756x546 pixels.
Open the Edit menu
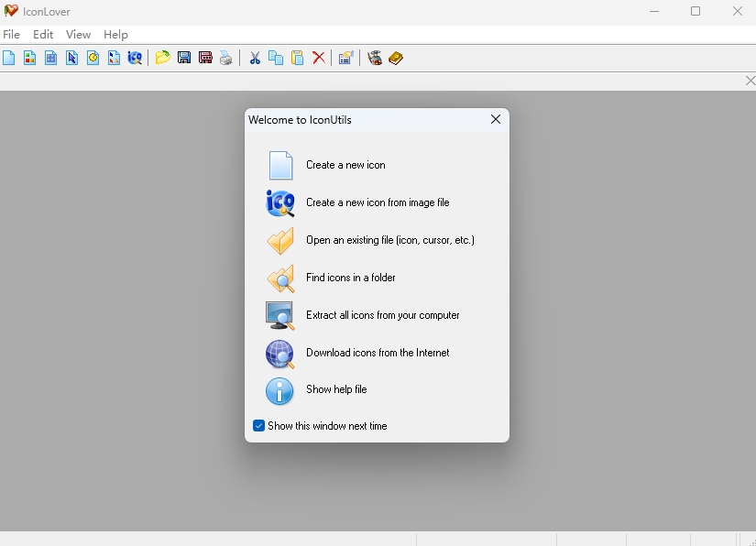tap(43, 35)
